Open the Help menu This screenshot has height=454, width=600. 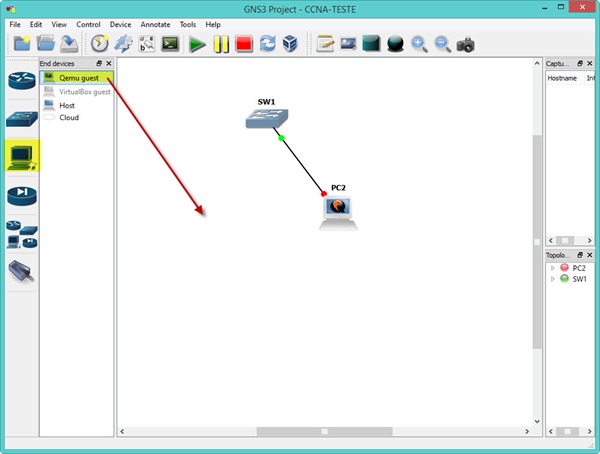coord(213,24)
